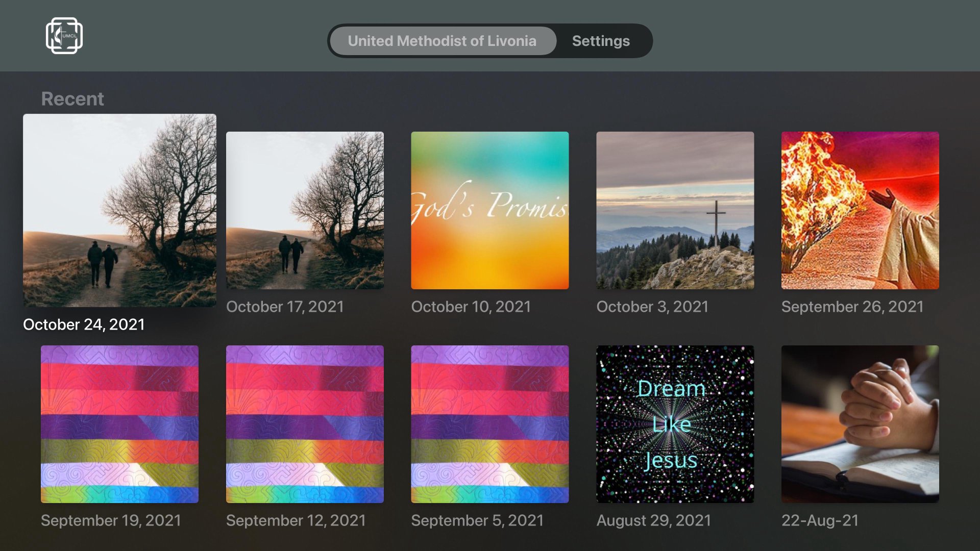The width and height of the screenshot is (980, 551).
Task: Open the September 12, 2021 quilt thumbnail
Action: (305, 424)
